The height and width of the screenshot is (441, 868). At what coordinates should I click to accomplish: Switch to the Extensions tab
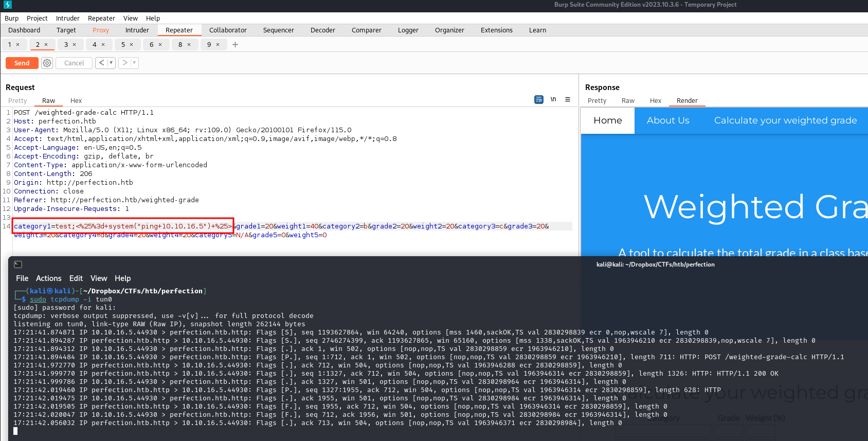(497, 30)
